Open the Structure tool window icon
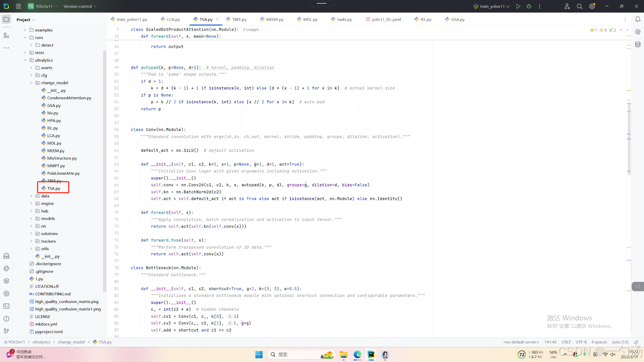This screenshot has width=644, height=362. [x=6, y=35]
